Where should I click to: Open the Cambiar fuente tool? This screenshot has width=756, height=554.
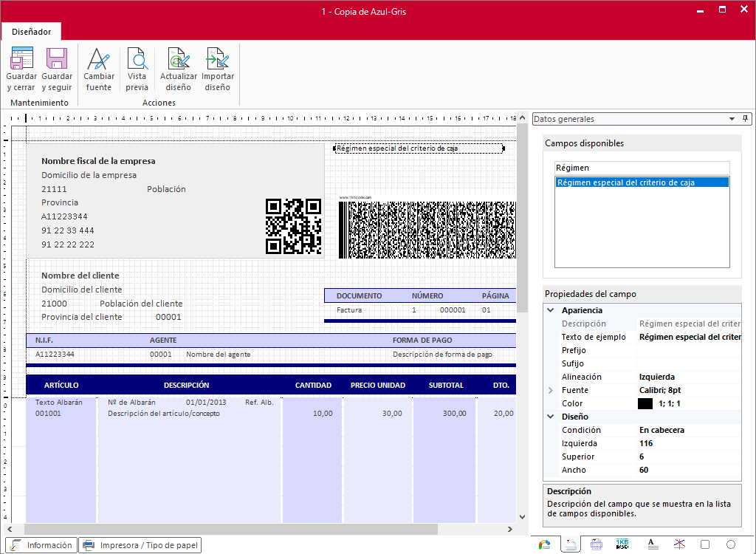99,58
